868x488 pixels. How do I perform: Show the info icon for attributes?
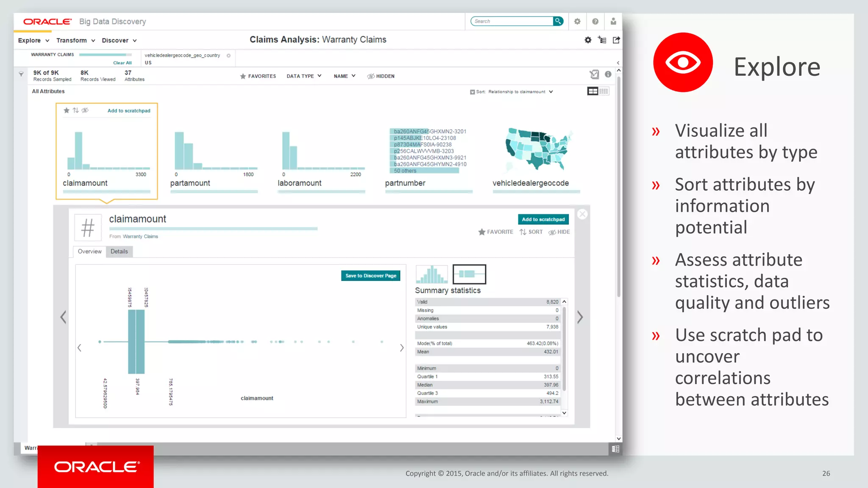[608, 74]
